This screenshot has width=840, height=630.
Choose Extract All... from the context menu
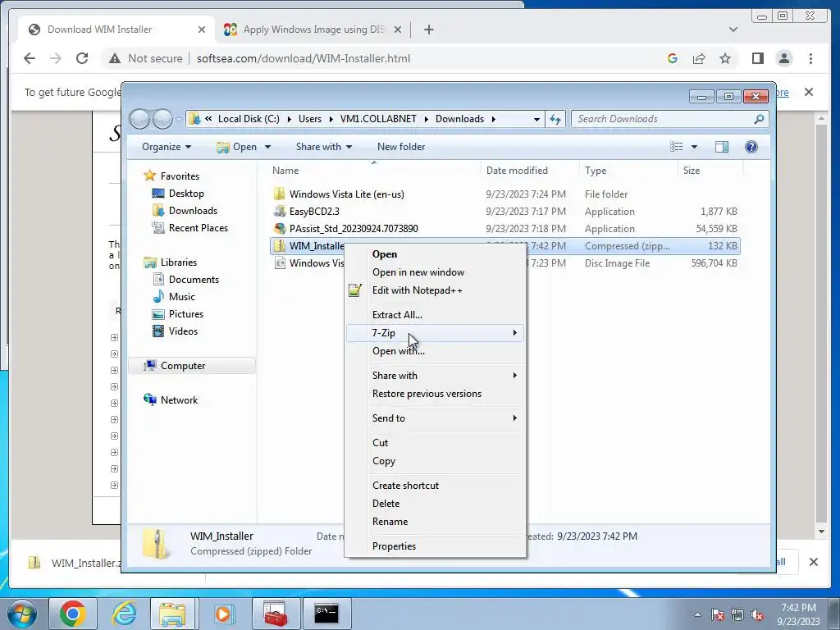tap(435, 315)
